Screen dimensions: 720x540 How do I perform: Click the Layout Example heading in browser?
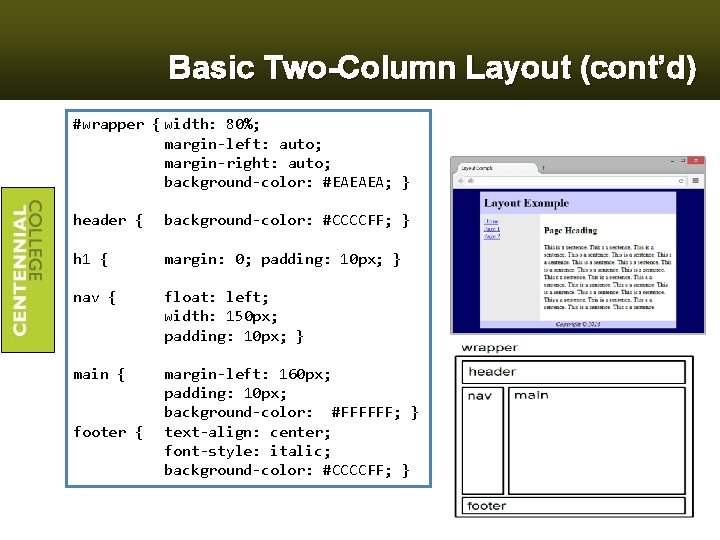tap(526, 203)
